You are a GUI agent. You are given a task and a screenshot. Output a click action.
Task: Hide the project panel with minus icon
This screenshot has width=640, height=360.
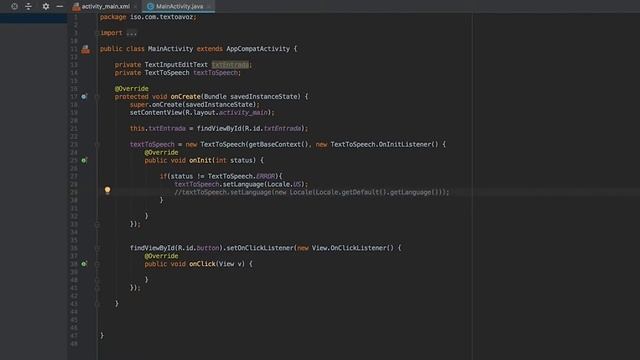pos(60,6)
